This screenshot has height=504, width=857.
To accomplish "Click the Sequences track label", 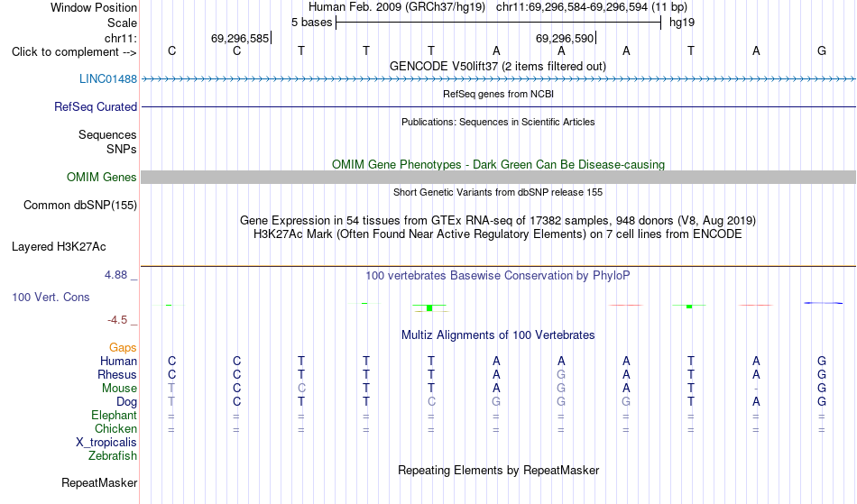I will pos(107,135).
